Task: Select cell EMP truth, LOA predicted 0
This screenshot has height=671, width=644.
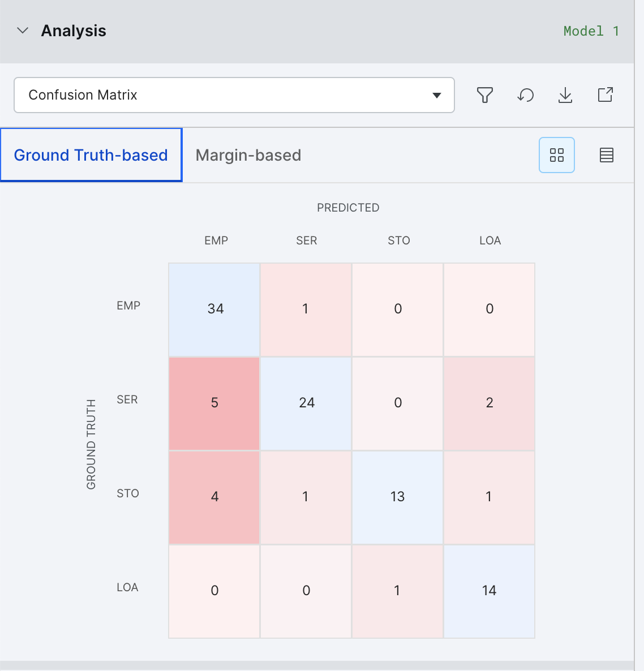Action: pos(489,309)
